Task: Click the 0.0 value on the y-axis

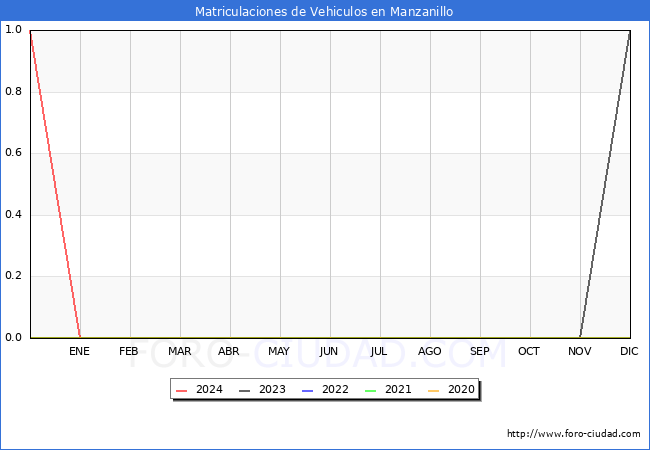Action: [x=13, y=337]
